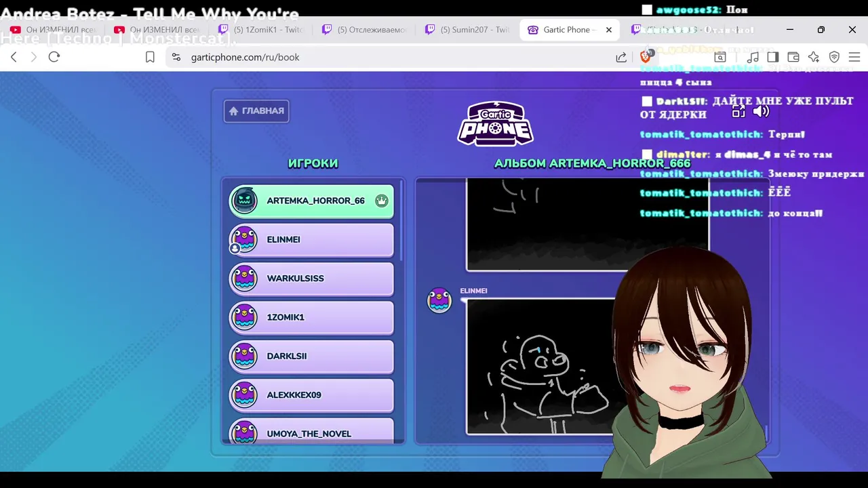Viewport: 868px width, 488px height.
Task: Go back using the browser back arrow
Action: [x=14, y=58]
